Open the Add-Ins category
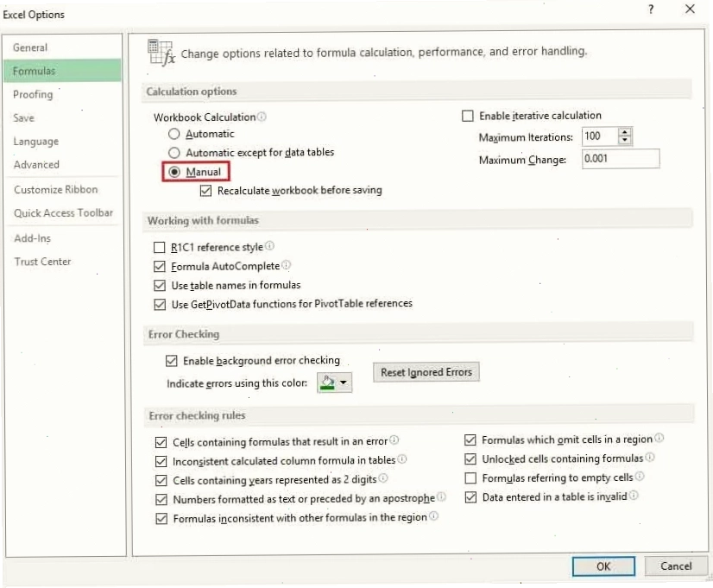This screenshot has width=713, height=588. [63, 238]
